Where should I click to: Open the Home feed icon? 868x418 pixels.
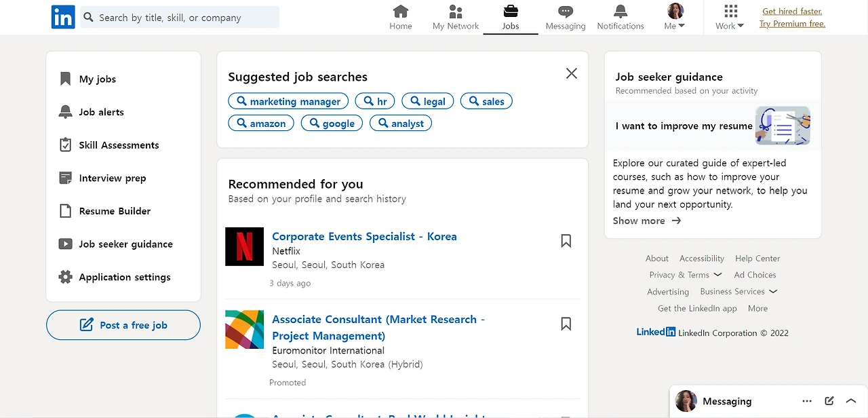tap(401, 12)
